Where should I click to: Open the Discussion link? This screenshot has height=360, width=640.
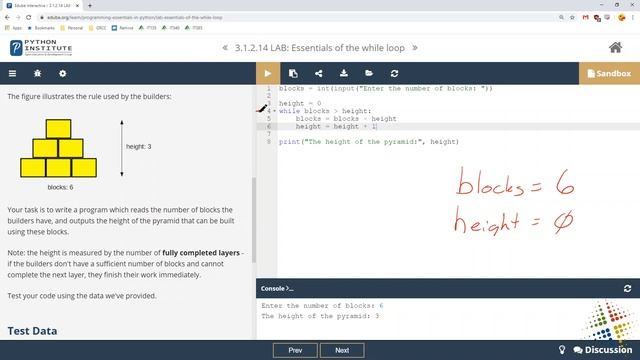tap(603, 350)
